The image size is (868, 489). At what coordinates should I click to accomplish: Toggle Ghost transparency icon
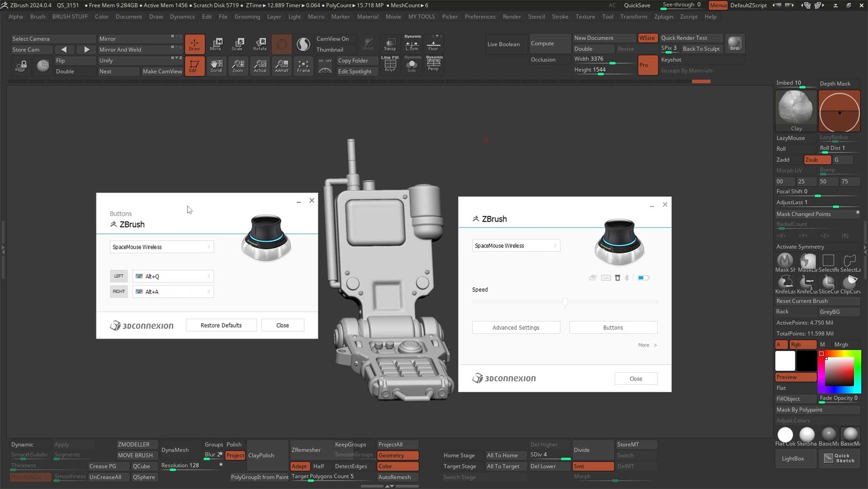(368, 44)
